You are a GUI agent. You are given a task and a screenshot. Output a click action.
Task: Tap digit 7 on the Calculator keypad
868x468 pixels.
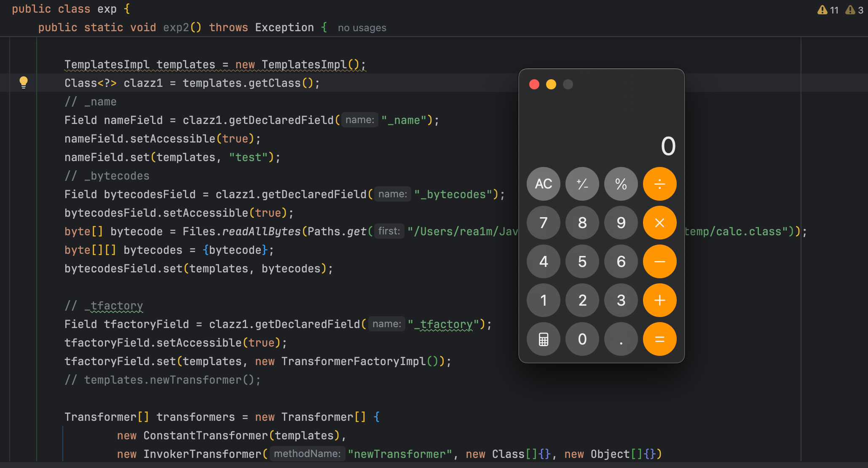[x=544, y=223]
